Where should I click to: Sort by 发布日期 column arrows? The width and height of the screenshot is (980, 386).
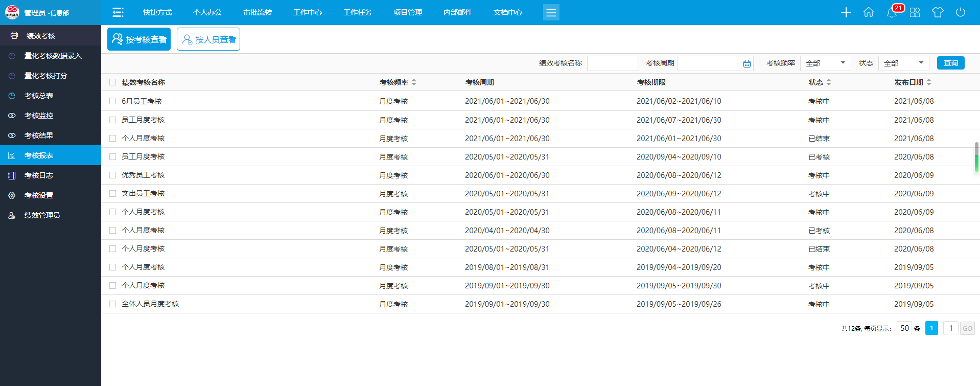pos(929,82)
